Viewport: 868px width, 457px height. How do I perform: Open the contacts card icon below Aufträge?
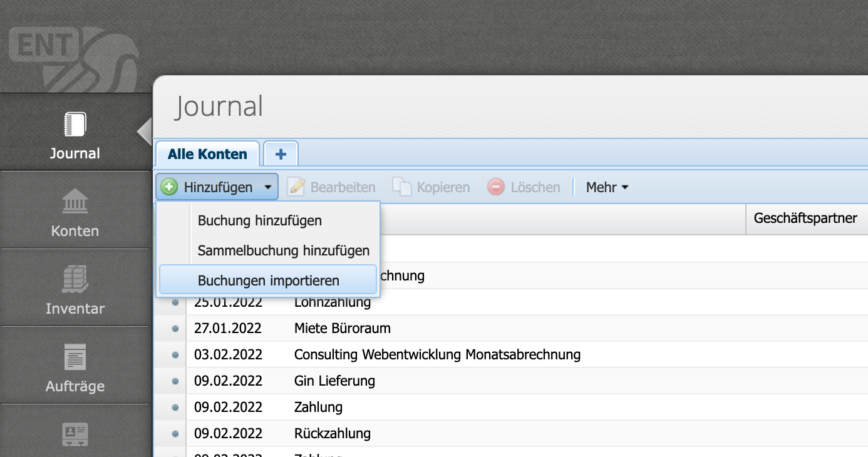(x=75, y=435)
